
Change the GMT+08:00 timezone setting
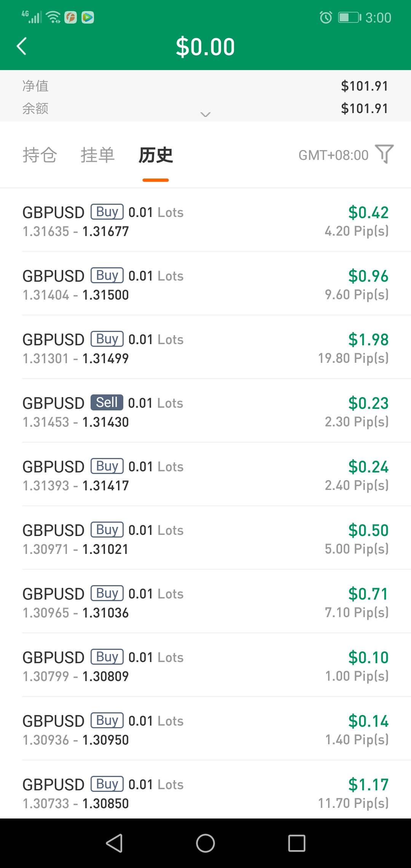333,155
